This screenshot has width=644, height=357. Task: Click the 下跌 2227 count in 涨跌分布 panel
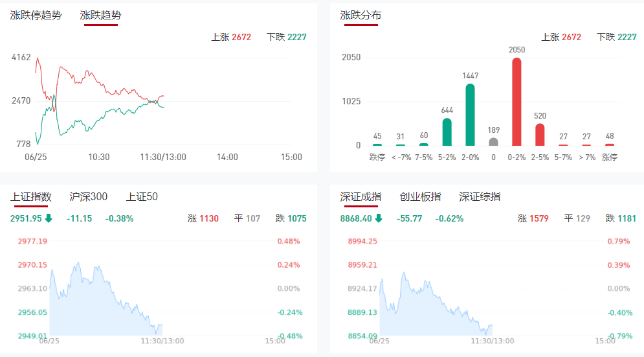[617, 37]
